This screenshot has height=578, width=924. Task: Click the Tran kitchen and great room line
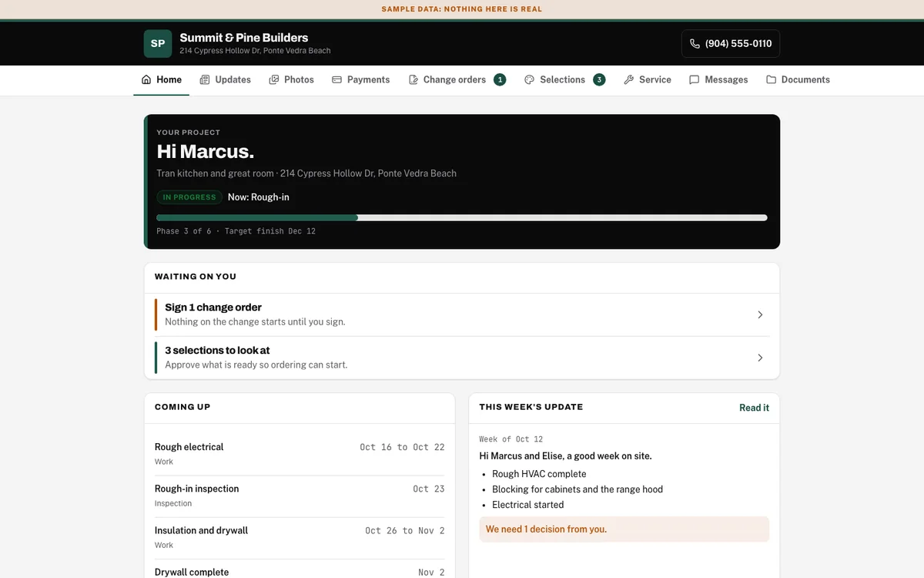coord(306,173)
